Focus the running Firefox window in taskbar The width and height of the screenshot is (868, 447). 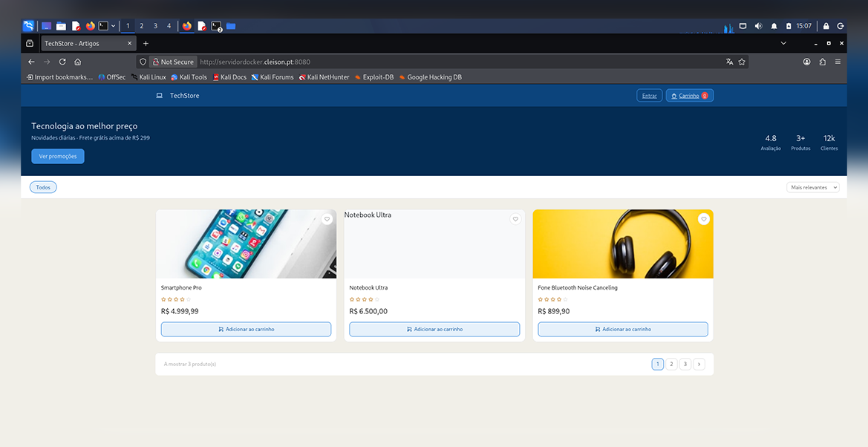[186, 26]
